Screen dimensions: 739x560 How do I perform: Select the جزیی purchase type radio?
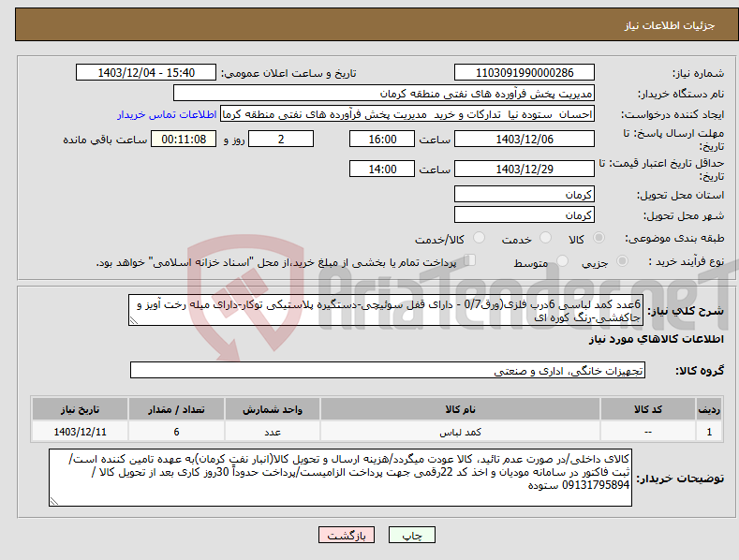622,261
